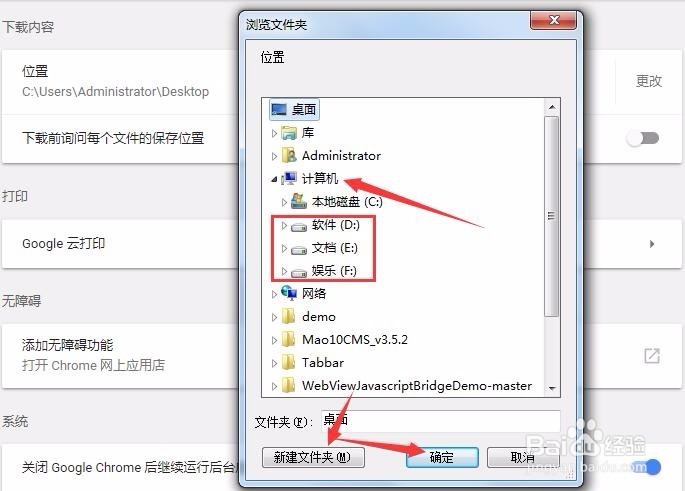Select the Local Disk C: drive icon

coord(299,201)
